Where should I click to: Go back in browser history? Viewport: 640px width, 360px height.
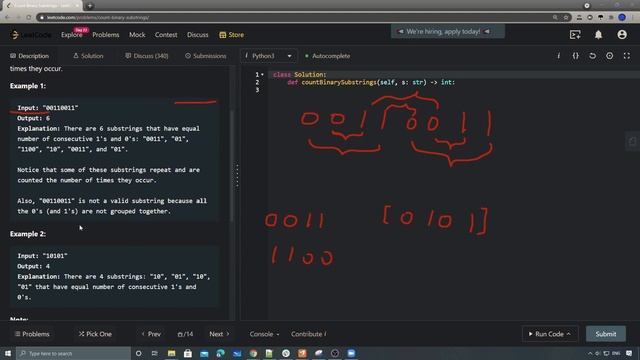click(x=8, y=18)
